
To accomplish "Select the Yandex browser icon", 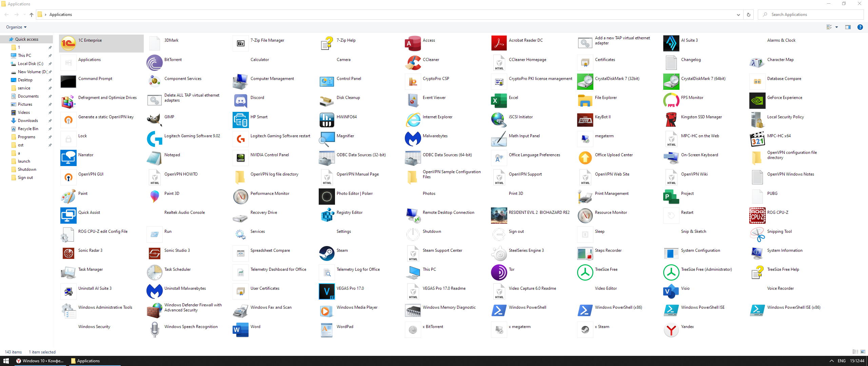I will 671,330.
